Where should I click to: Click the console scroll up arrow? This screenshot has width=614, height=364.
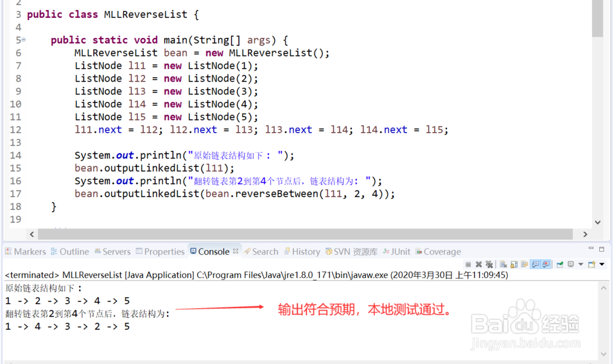(x=604, y=288)
